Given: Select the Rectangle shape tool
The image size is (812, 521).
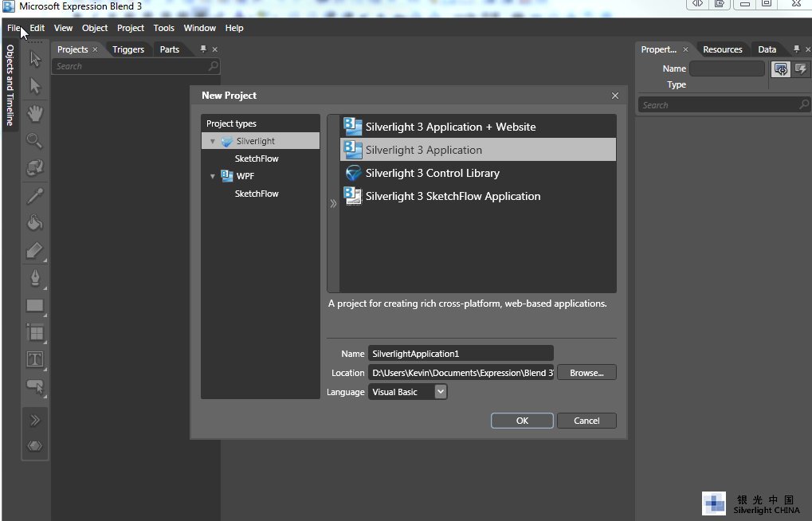Looking at the screenshot, I should tap(35, 305).
